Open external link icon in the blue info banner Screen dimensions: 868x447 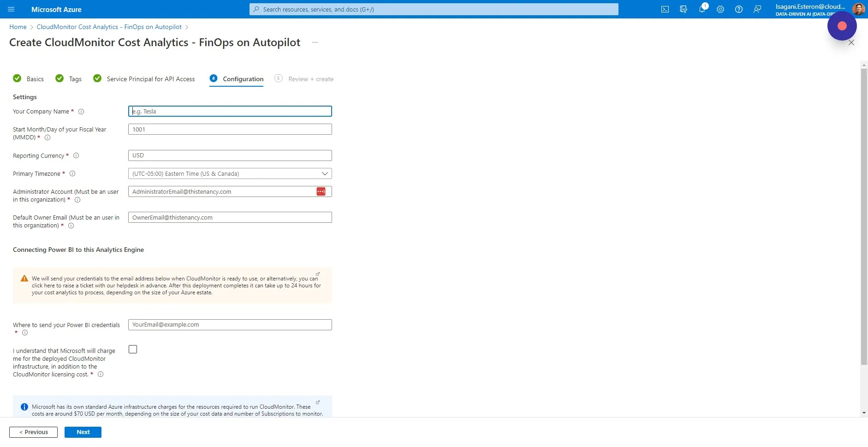click(x=318, y=402)
